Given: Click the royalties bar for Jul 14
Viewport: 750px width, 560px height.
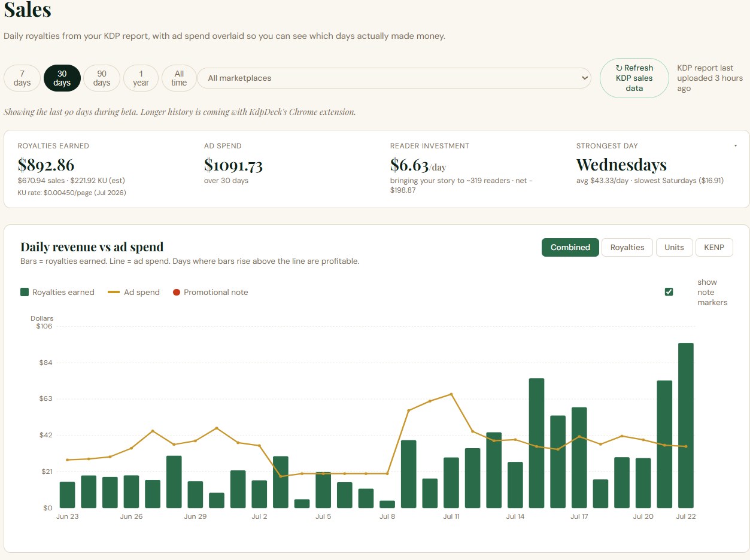Looking at the screenshot, I should click(515, 485).
